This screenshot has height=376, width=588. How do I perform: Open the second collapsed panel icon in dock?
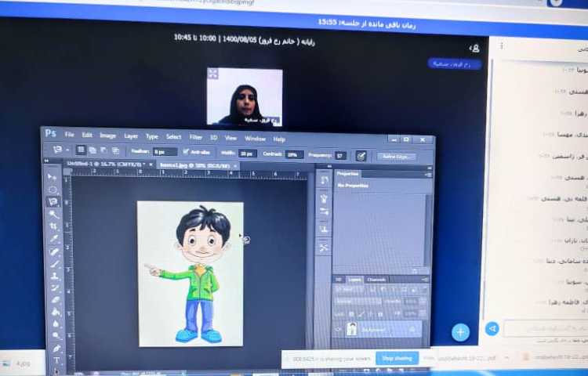point(324,198)
